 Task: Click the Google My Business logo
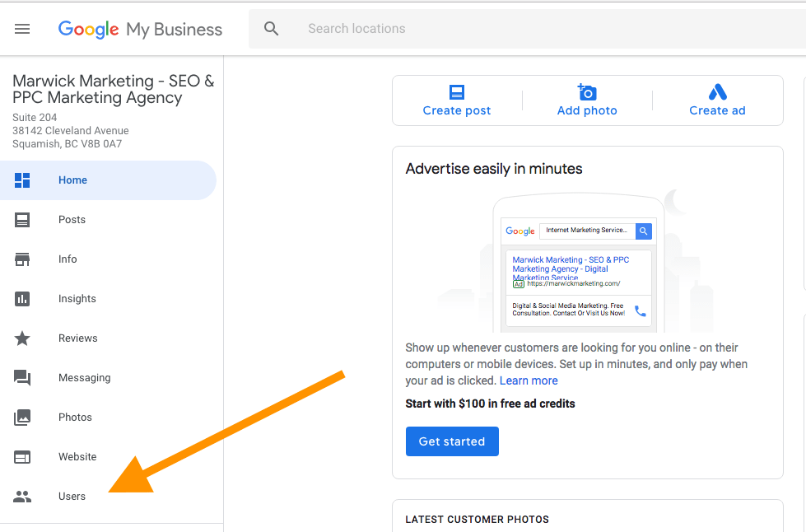[x=140, y=30]
